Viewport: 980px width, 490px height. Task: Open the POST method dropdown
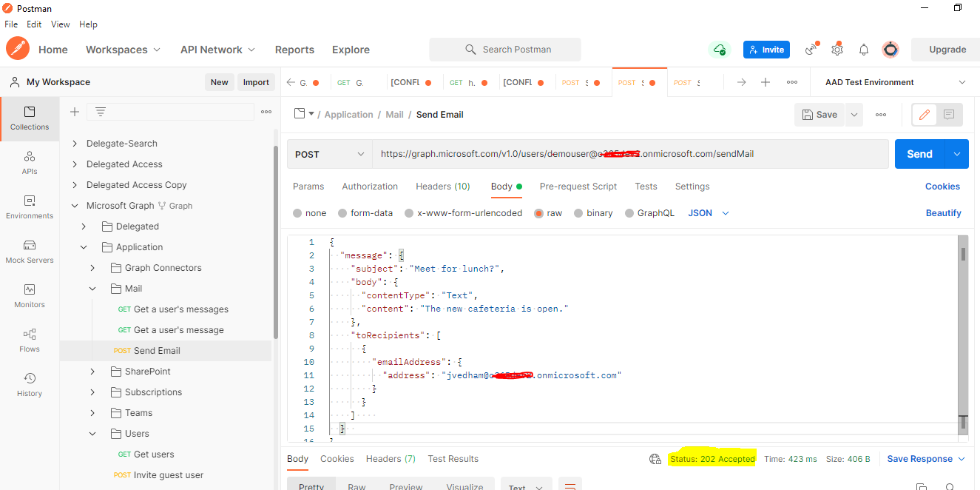[x=330, y=154]
